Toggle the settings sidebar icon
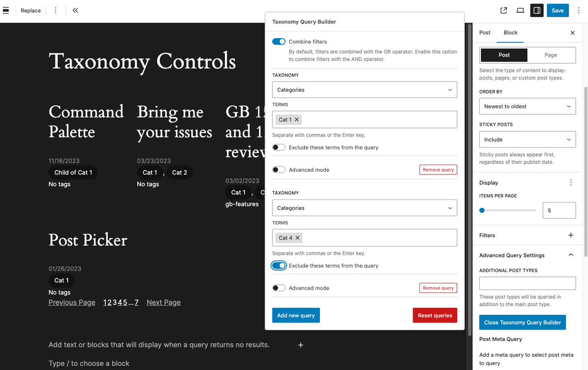 tap(537, 10)
